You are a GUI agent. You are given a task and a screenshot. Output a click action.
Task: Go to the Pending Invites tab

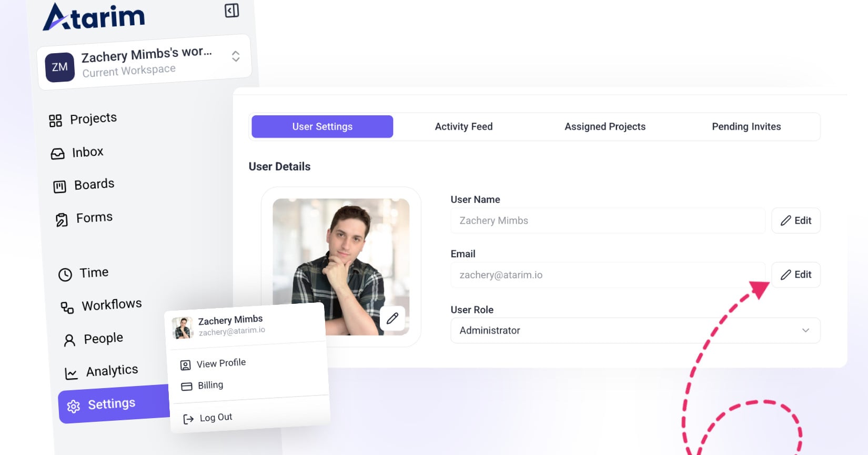coord(746,126)
